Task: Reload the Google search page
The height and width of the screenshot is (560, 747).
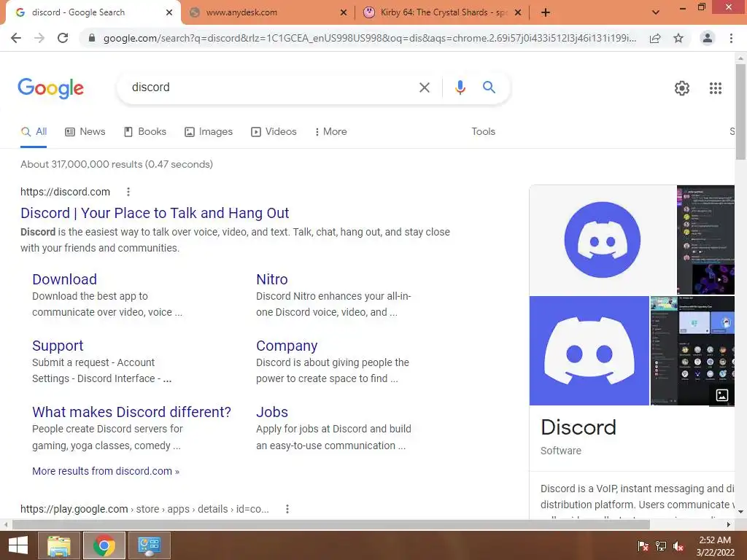Action: coord(63,38)
